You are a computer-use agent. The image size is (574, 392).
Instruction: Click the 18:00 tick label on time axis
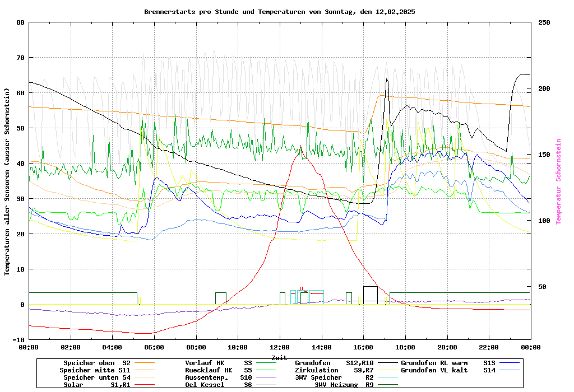coord(405,347)
